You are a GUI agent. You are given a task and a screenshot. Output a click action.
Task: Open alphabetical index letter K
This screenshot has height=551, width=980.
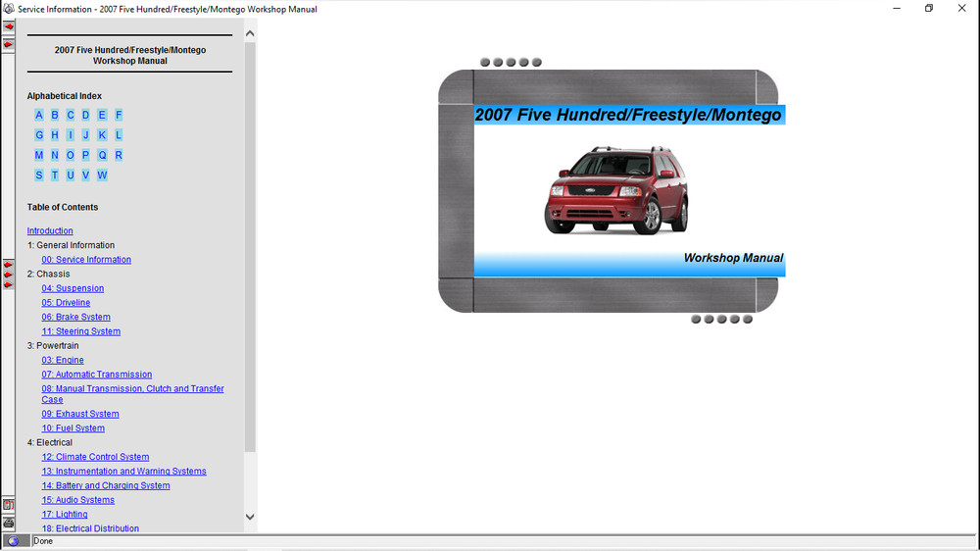coord(102,135)
